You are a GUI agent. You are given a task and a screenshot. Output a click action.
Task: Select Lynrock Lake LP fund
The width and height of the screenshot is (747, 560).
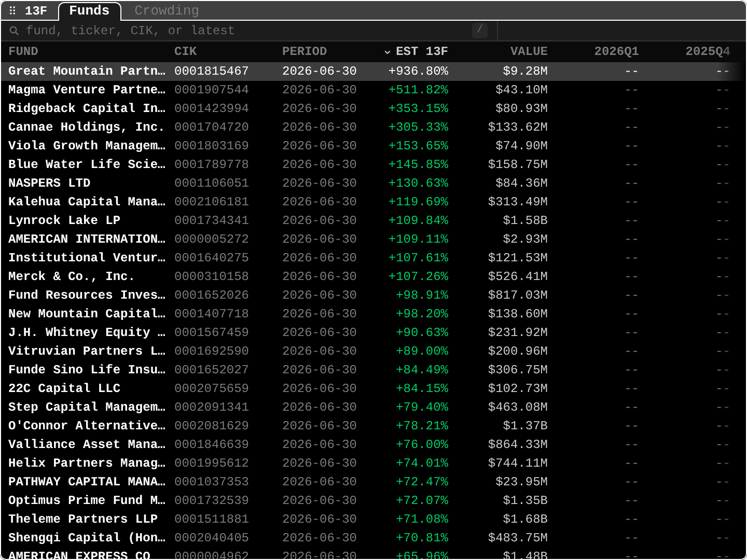(x=374, y=220)
